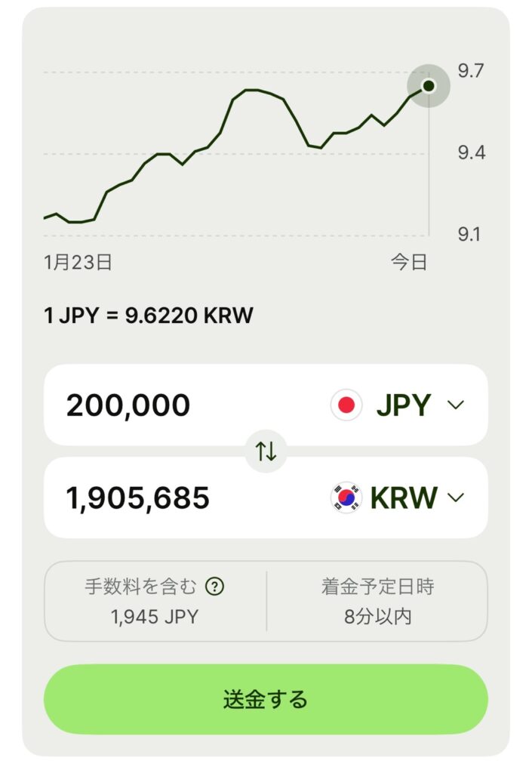This screenshot has width=532, height=773.
Task: Click the South Korea flag icon
Action: point(346,497)
